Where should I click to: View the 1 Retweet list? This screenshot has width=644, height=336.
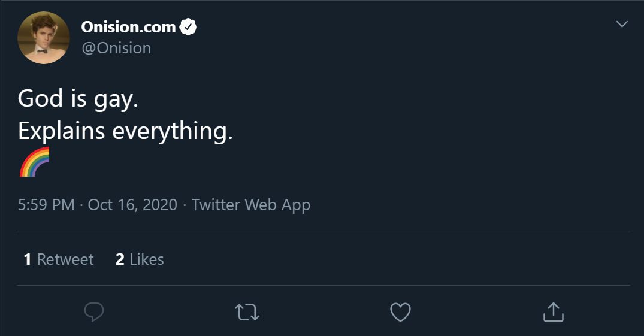(x=59, y=259)
